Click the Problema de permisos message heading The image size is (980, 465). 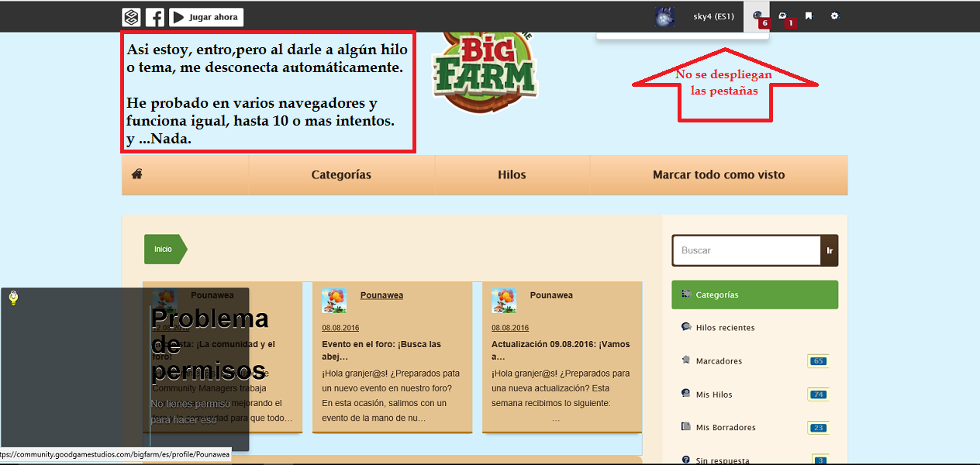pyautogui.click(x=209, y=344)
